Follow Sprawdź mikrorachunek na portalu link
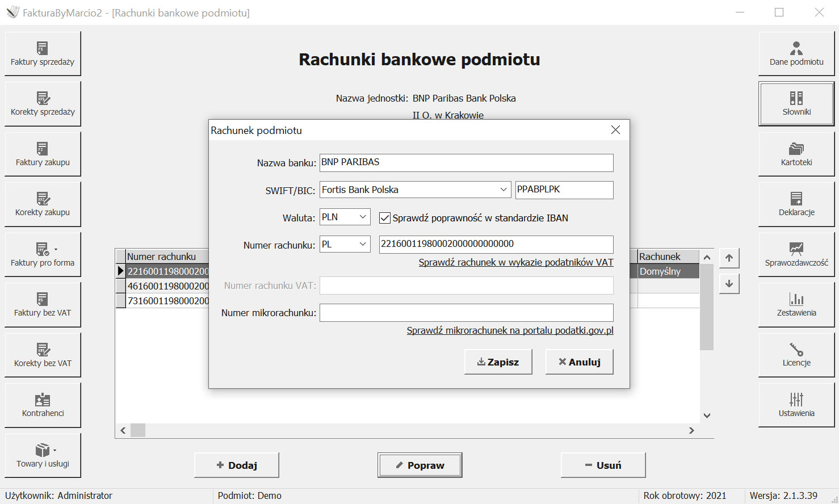 pos(510,330)
